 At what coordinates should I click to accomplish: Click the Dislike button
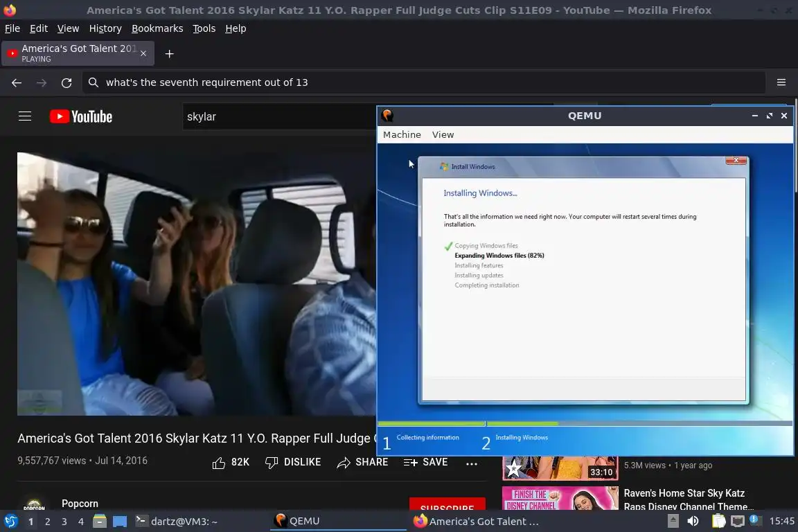coord(293,462)
